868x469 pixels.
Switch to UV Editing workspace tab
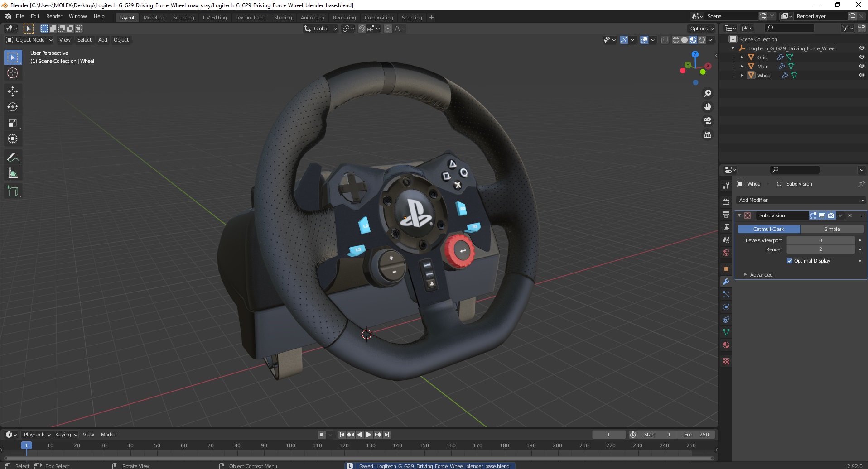pyautogui.click(x=215, y=18)
